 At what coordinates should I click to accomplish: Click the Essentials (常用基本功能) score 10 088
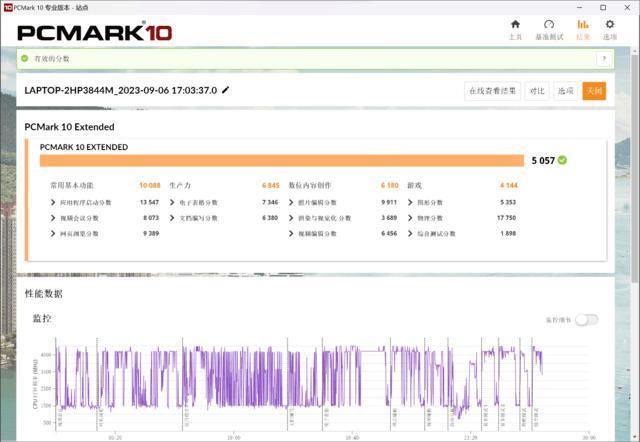(x=150, y=185)
